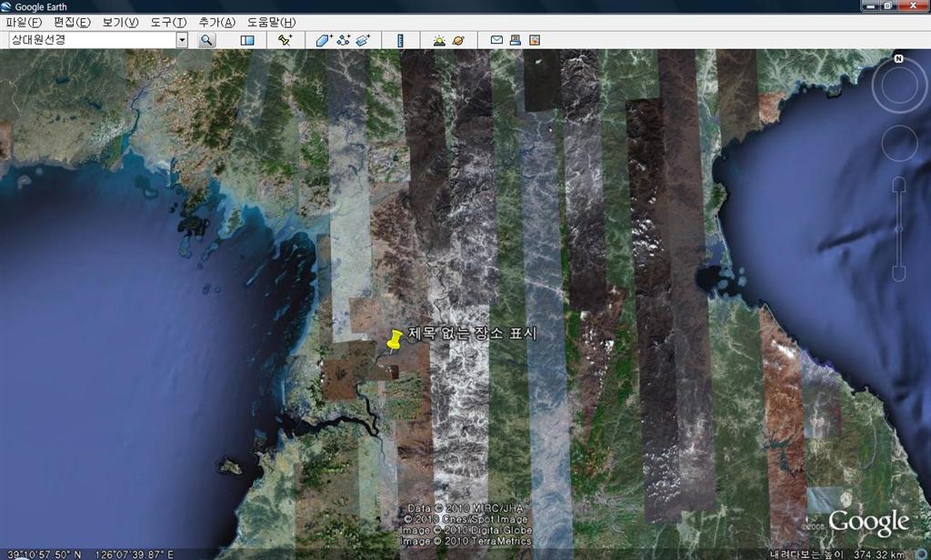The height and width of the screenshot is (560, 931).
Task: Expand the search history dropdown arrow
Action: (182, 40)
